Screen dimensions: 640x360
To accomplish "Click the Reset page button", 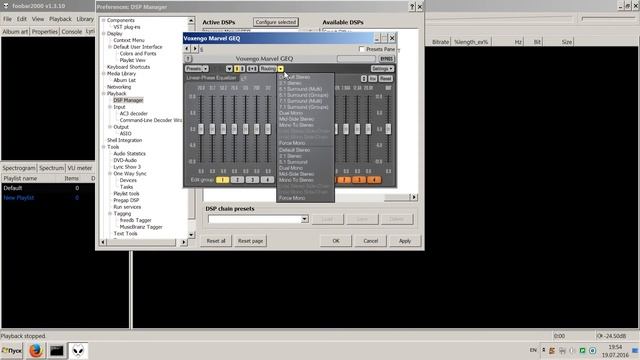I will (x=250, y=241).
